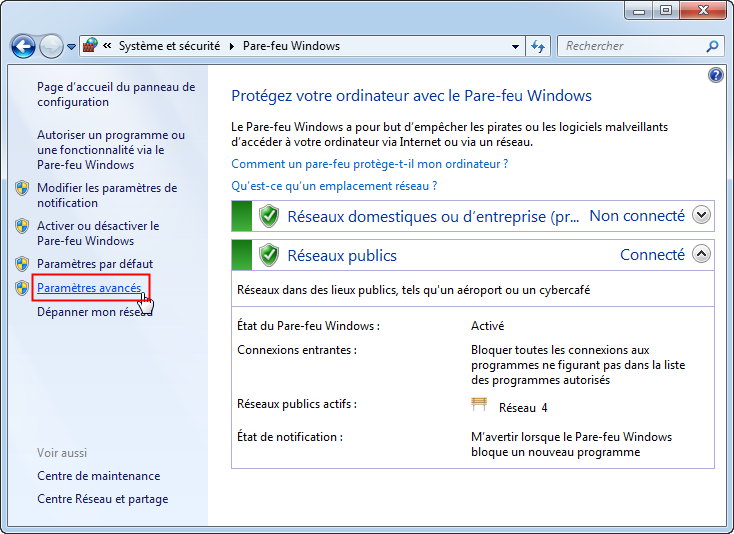Click the shield icon for Réseaux domestiques
This screenshot has height=534, width=734.
268,216
